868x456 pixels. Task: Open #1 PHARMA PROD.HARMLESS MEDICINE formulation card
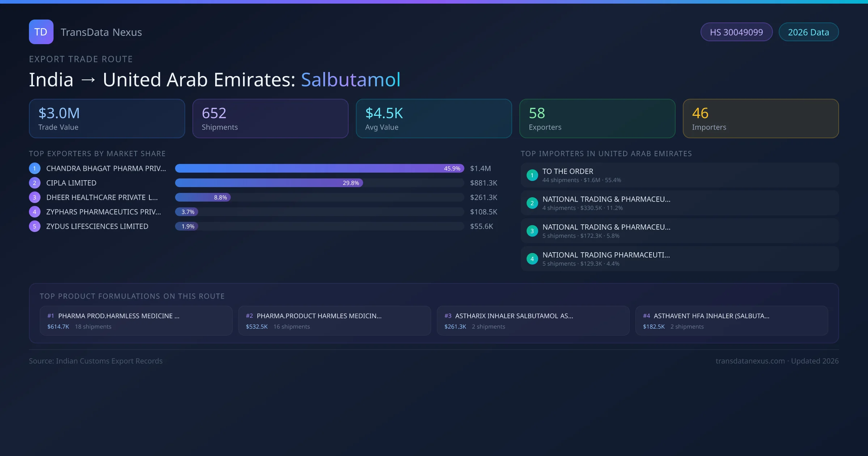[x=136, y=321]
